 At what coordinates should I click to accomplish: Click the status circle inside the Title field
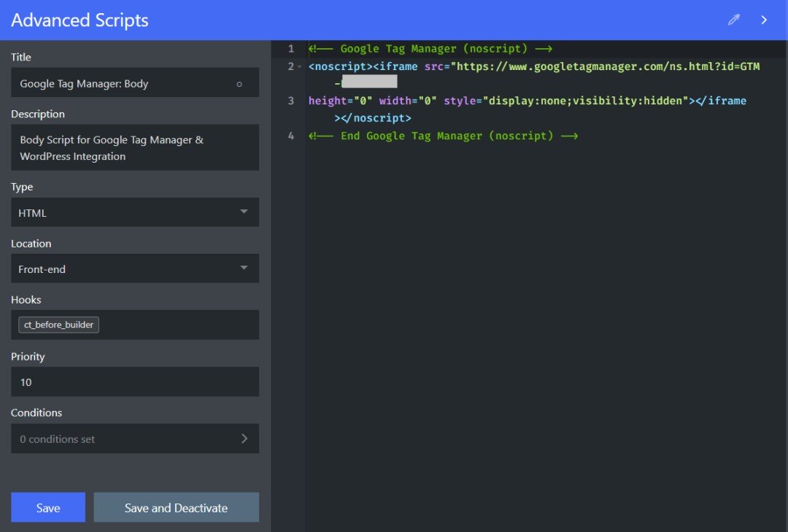coord(239,83)
